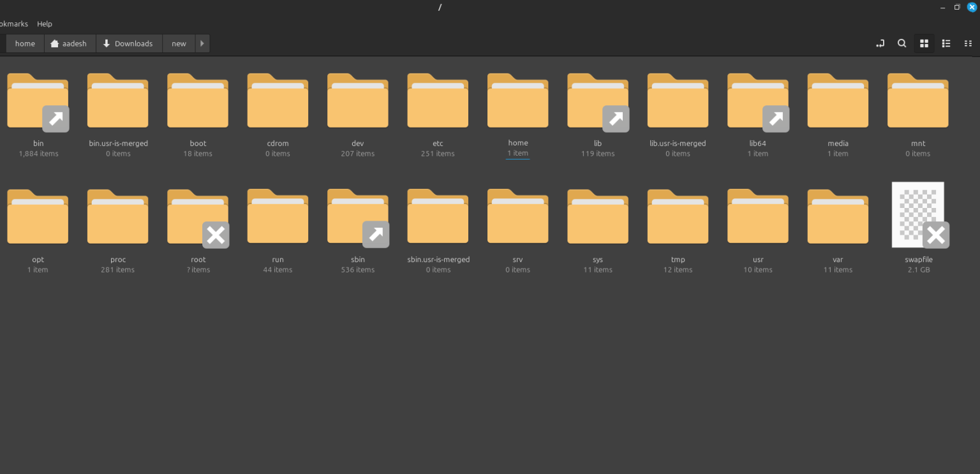This screenshot has height=474, width=980.
Task: Switch to compact view
Action: (968, 43)
